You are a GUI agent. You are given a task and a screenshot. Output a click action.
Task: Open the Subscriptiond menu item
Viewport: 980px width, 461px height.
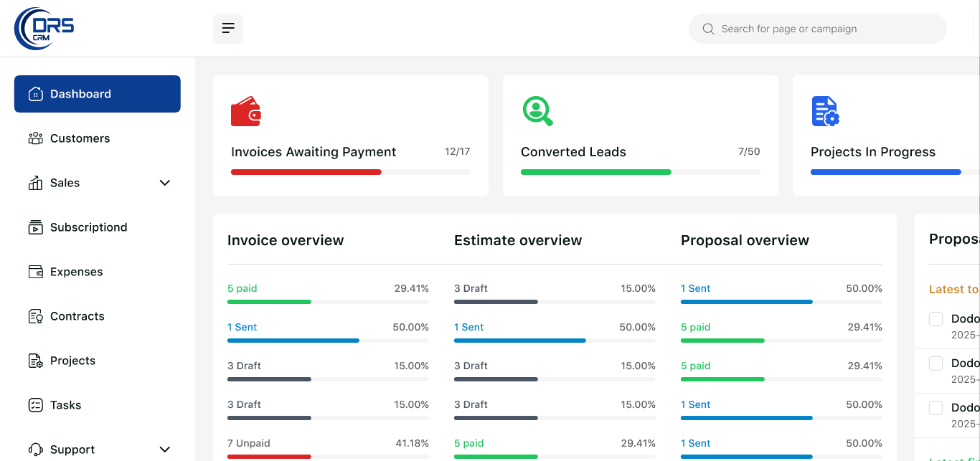pos(88,227)
